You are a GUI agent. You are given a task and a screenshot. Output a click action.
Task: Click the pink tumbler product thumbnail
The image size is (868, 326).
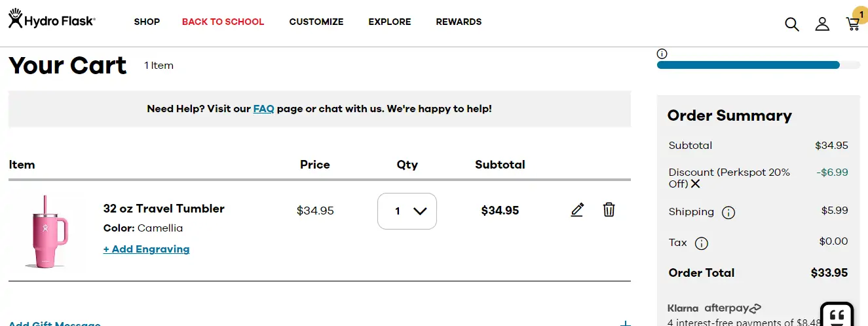coord(47,231)
